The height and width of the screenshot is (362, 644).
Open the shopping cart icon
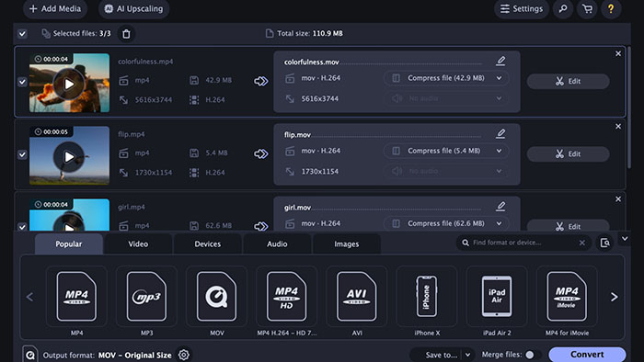coord(587,8)
